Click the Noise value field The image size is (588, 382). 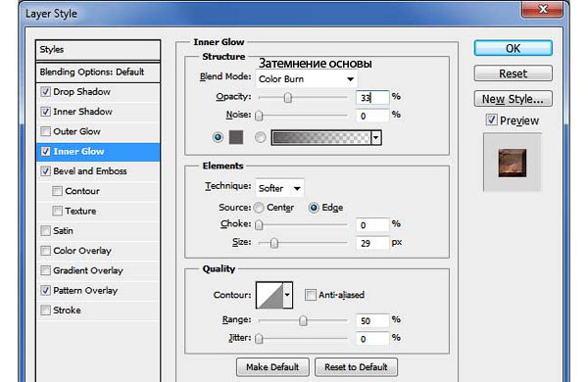pyautogui.click(x=372, y=116)
